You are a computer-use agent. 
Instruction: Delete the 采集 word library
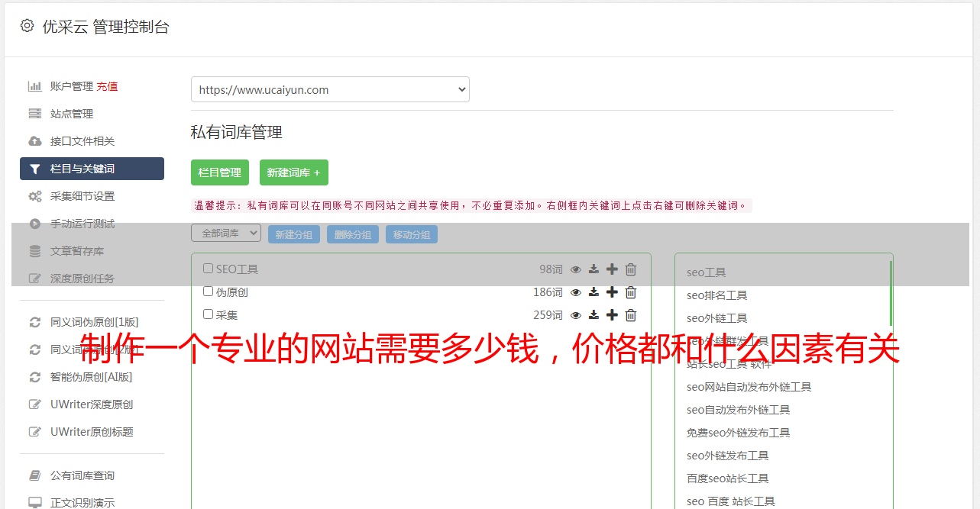[631, 315]
